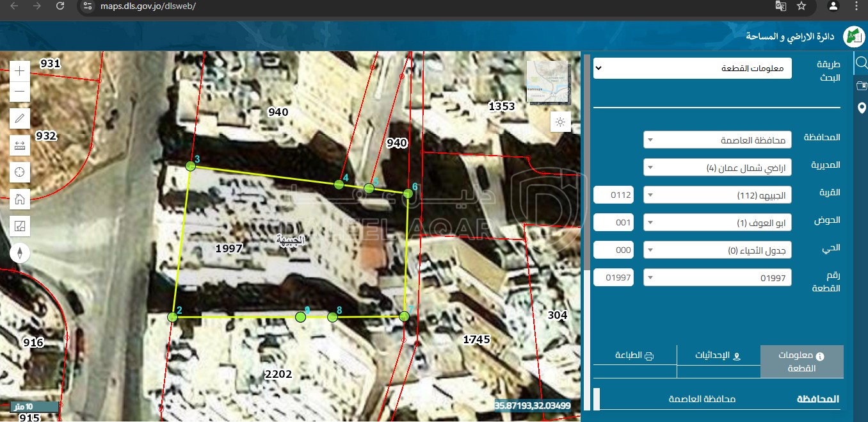Open the search method dropdown
Screen dimensions: 868x422
tap(692, 68)
